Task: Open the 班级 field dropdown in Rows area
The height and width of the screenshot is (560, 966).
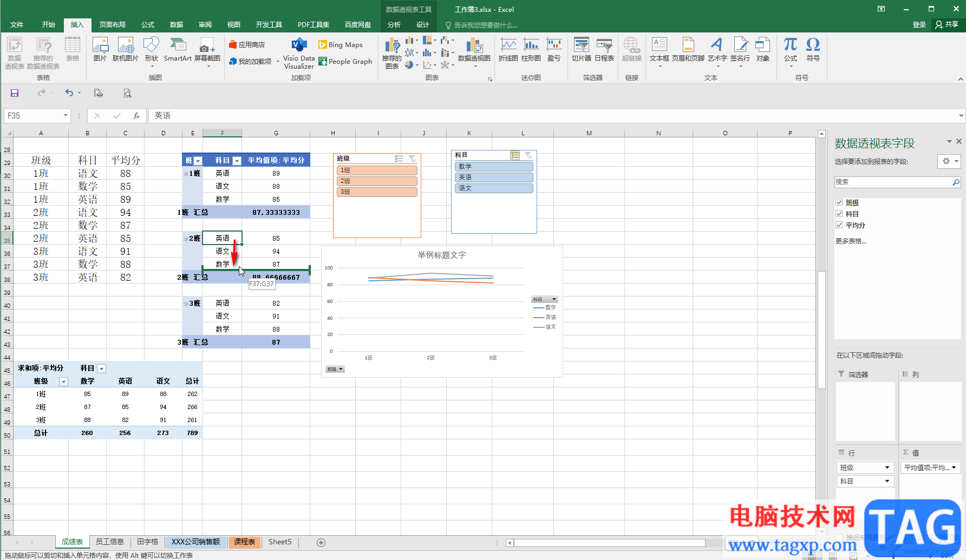Action: 887,467
